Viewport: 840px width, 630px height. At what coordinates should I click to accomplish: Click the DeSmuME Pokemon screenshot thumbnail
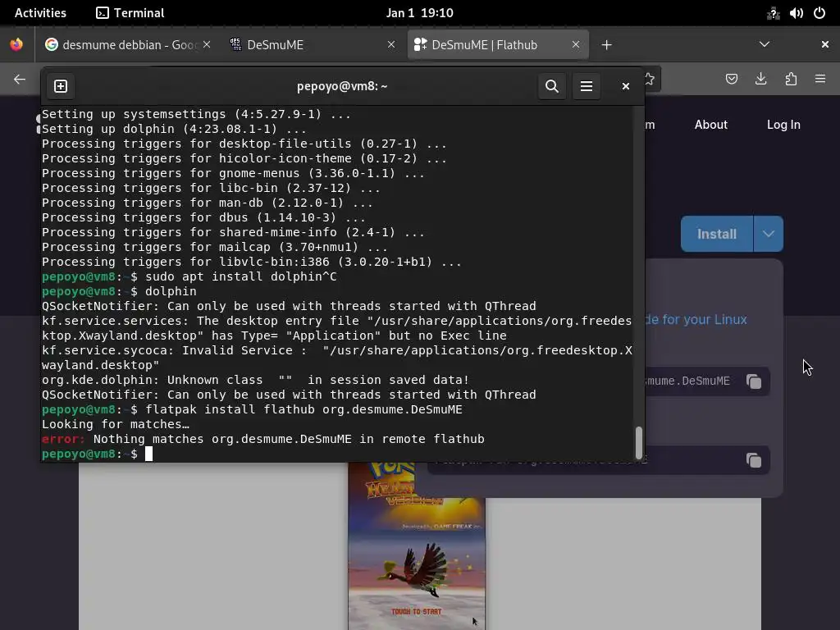[417, 546]
